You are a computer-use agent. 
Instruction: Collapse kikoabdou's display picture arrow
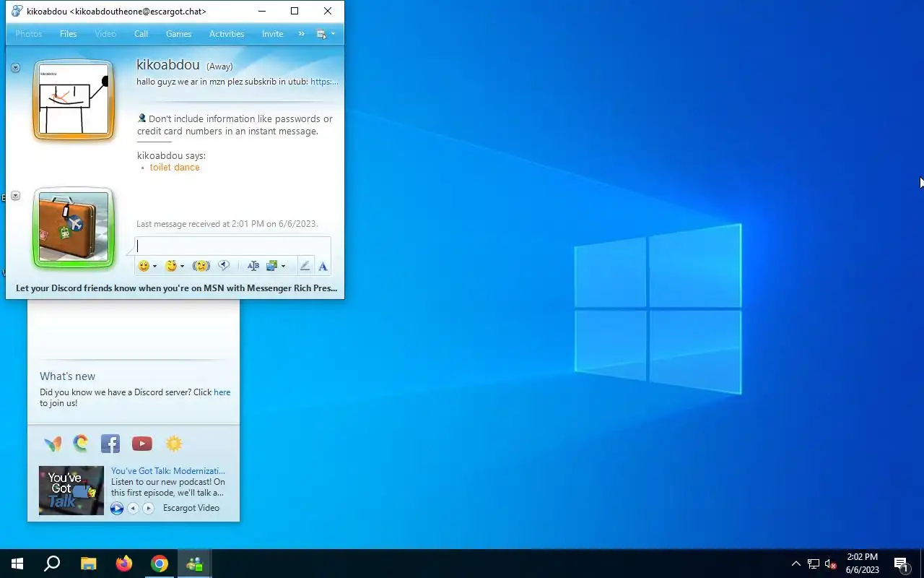pyautogui.click(x=15, y=67)
